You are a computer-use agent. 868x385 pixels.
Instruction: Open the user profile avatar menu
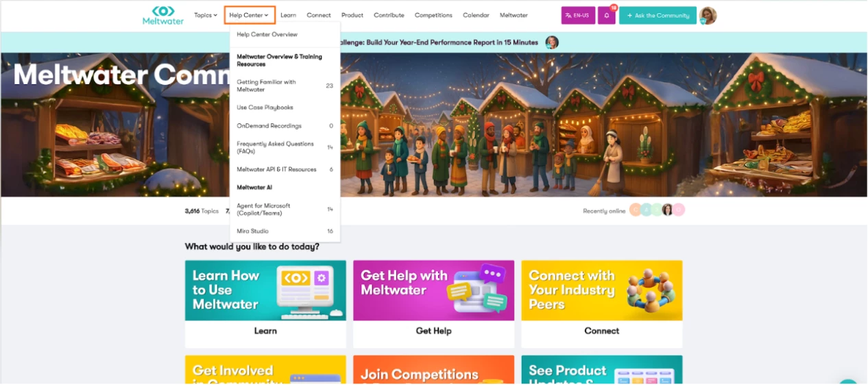[708, 16]
